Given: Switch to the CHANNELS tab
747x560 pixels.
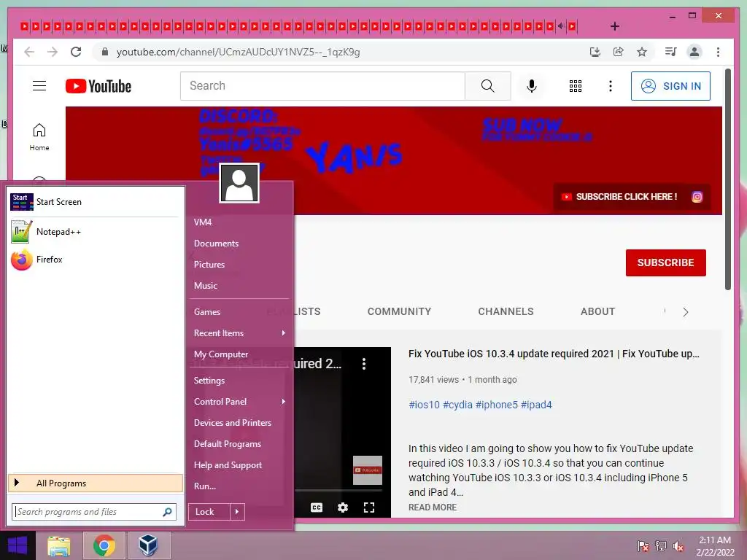Looking at the screenshot, I should pos(506,311).
